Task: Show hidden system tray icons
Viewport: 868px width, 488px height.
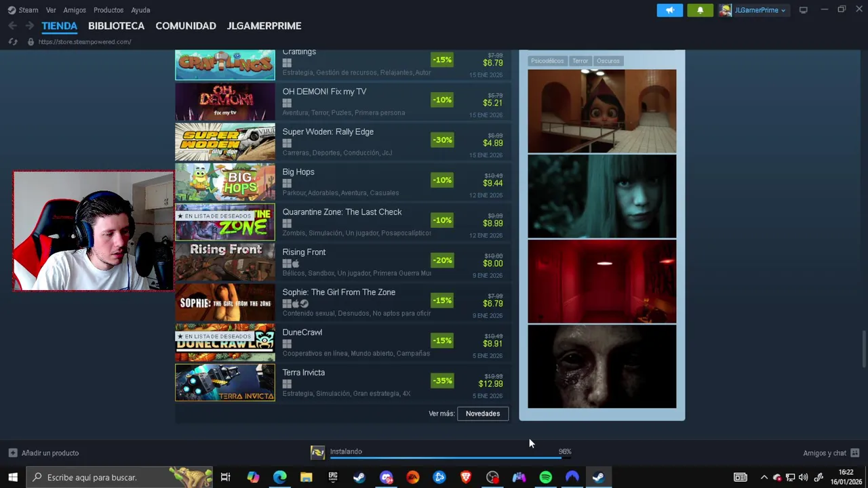Action: coord(764,477)
